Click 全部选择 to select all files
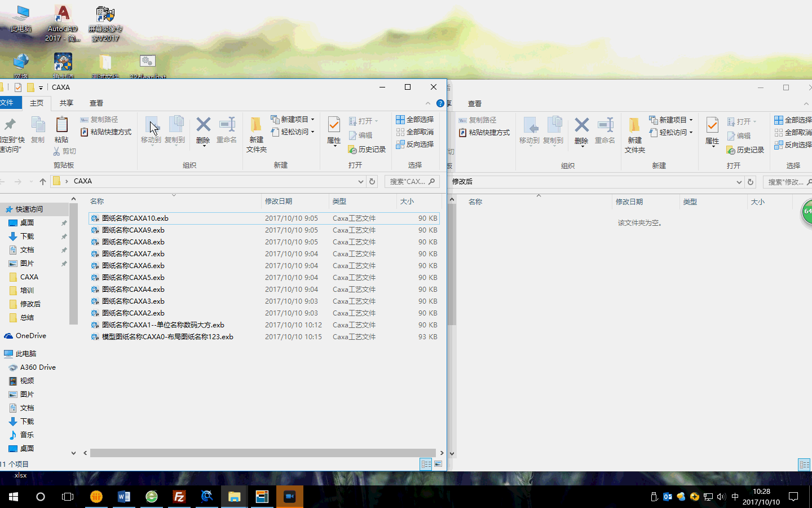812x508 pixels. pos(415,120)
